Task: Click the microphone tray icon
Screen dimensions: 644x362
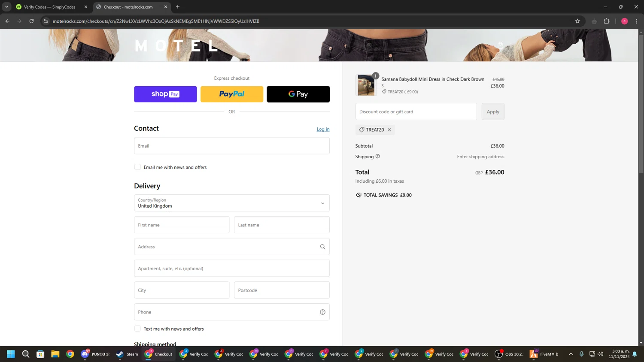Action: (581, 354)
